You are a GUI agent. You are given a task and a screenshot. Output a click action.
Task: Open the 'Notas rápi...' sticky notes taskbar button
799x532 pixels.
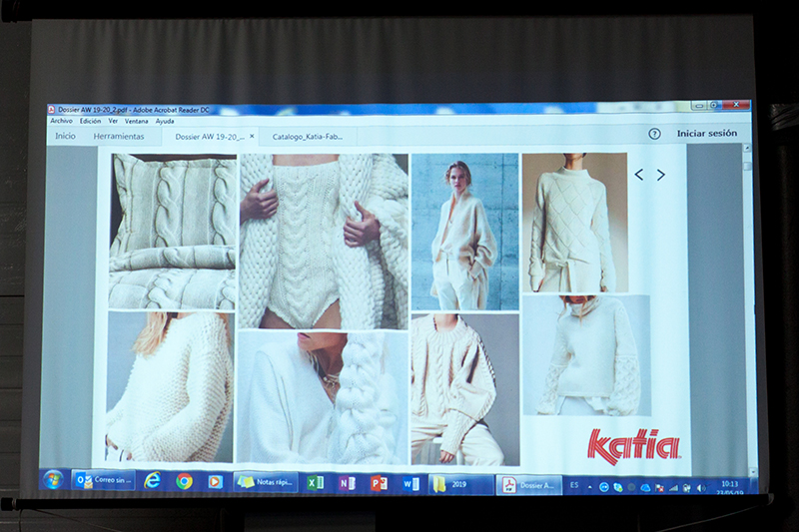click(265, 482)
